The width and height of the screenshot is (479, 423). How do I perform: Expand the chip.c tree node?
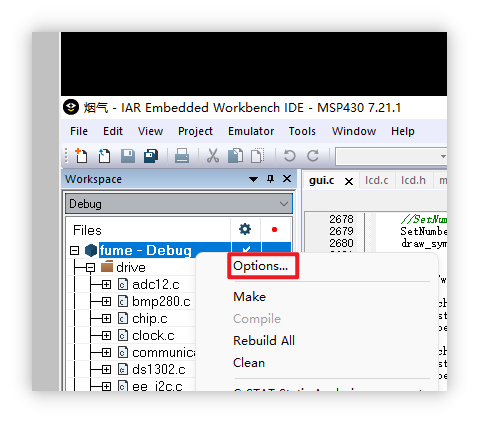coord(106,318)
